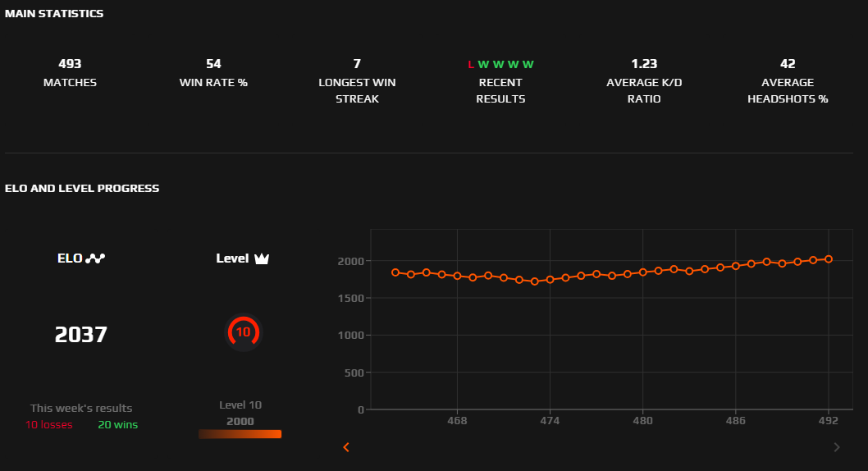
Task: Click the AVERAGE HEADSHOTS % label
Action: 788,91
